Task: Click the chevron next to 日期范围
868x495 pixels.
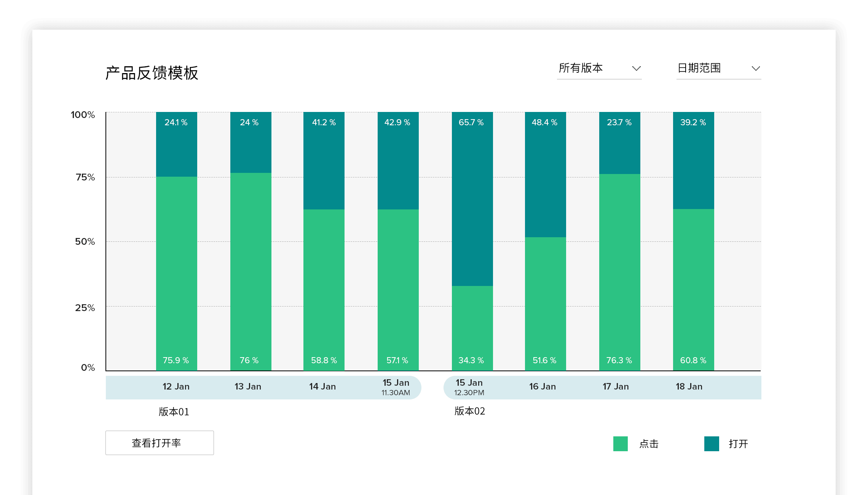Action: coord(755,69)
